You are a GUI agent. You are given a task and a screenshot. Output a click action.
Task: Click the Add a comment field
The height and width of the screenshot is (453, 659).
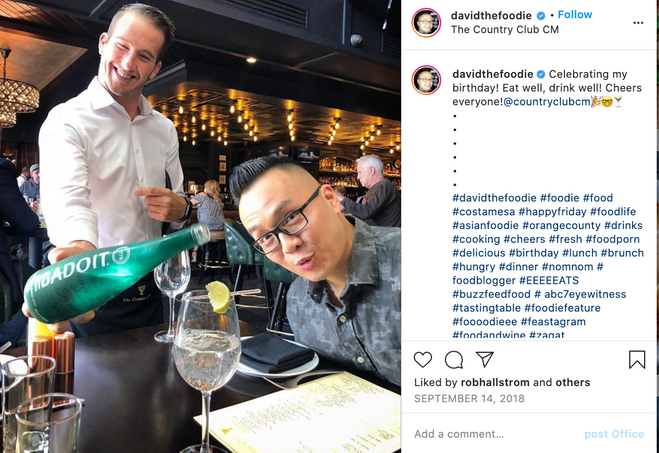point(496,434)
